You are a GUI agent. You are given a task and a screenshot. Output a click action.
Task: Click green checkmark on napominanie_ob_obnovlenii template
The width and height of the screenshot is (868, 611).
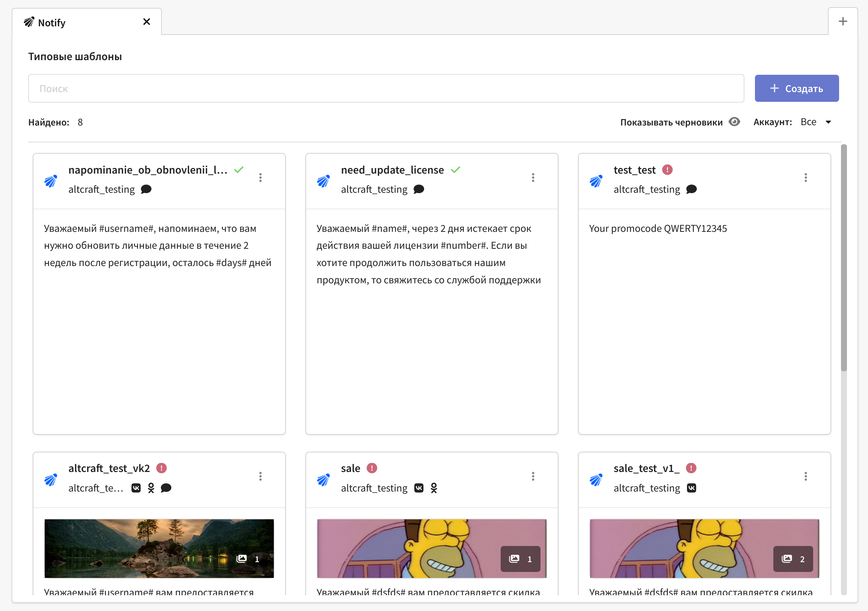tap(239, 169)
